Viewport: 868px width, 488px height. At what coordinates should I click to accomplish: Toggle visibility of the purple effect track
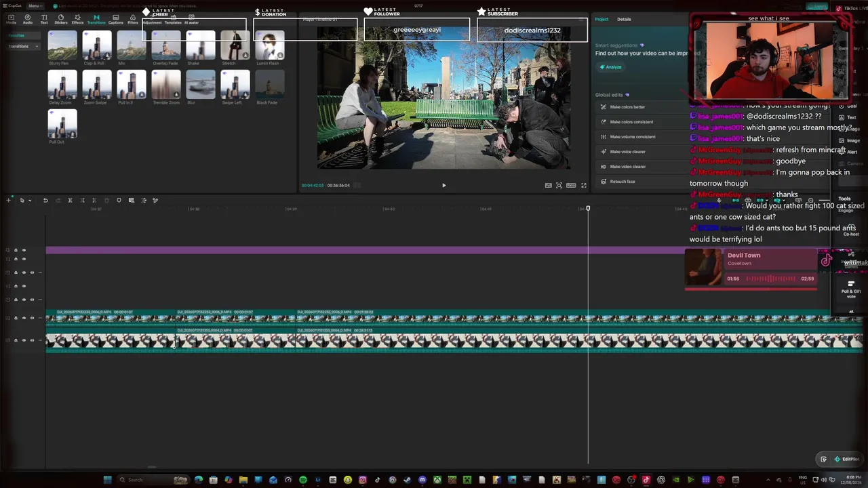pyautogui.click(x=24, y=250)
